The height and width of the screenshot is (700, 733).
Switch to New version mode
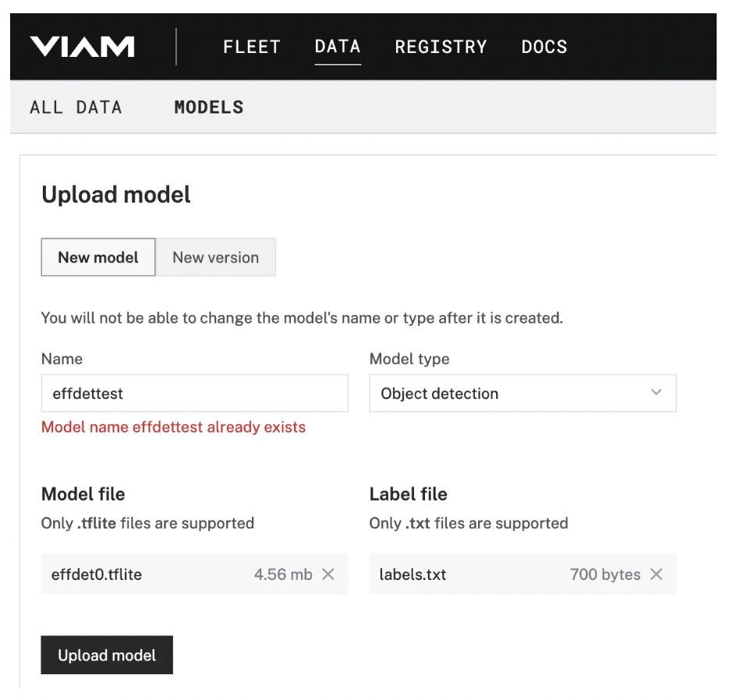pos(215,257)
